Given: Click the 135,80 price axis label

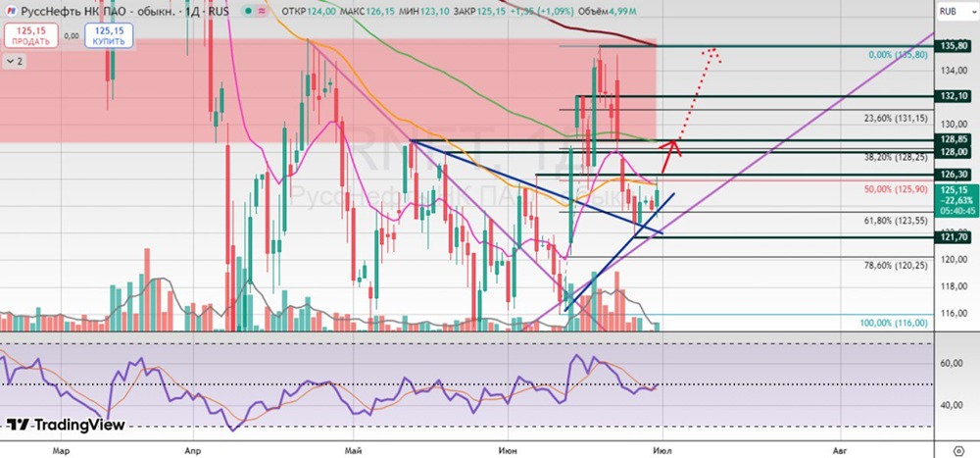Looking at the screenshot, I should point(955,46).
